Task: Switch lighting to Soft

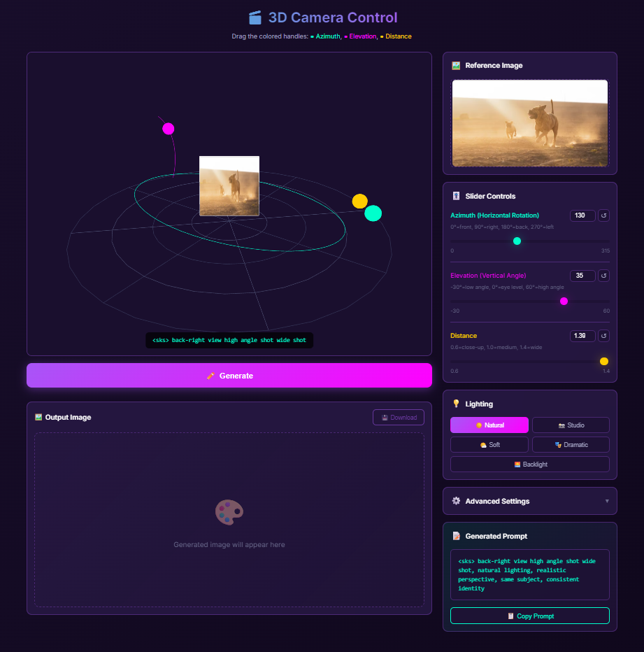Action: pyautogui.click(x=489, y=445)
